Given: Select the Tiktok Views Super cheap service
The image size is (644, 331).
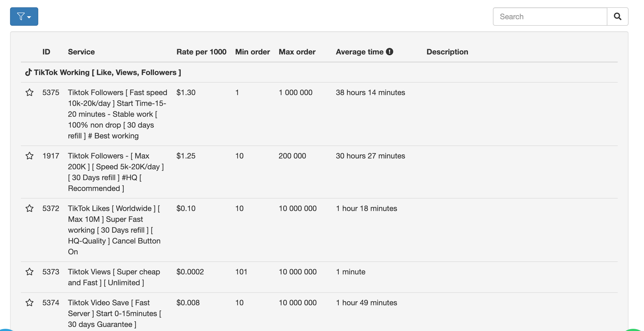Looking at the screenshot, I should (x=114, y=277).
